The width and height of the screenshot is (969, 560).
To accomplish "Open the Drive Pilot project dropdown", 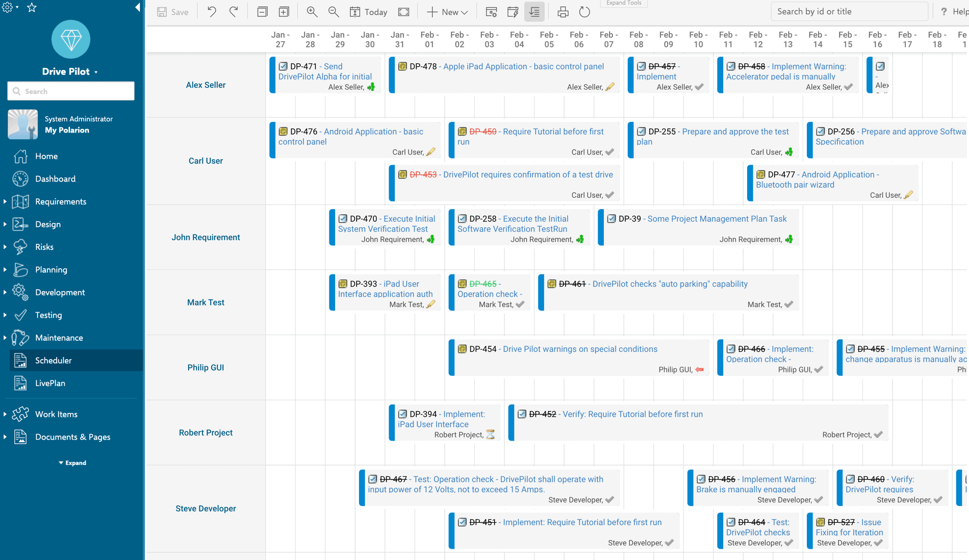I will [70, 71].
